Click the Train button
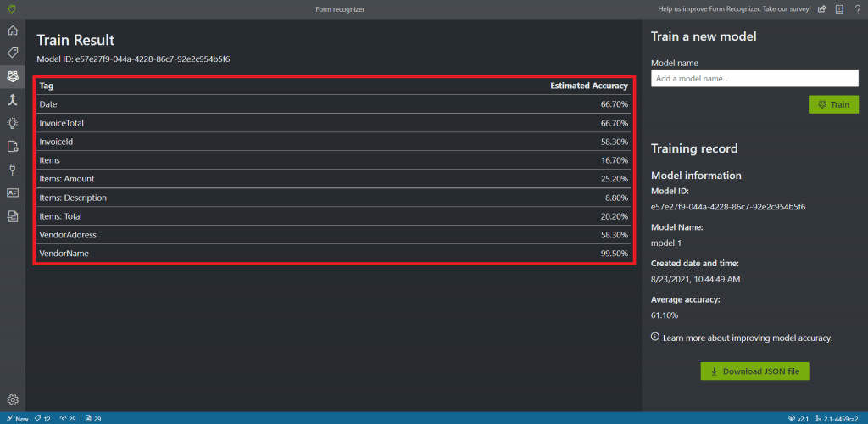 [x=833, y=104]
